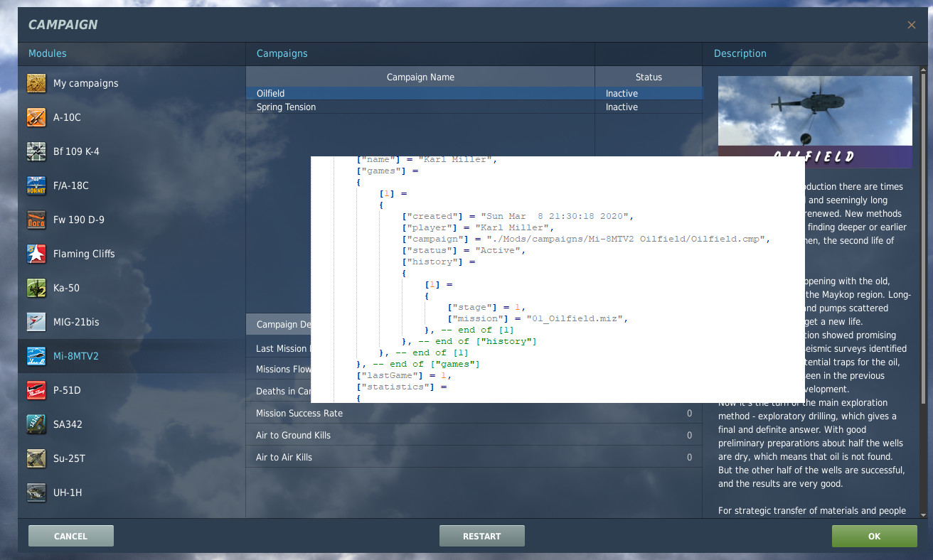Click the A-10C module icon
This screenshot has width=933, height=560.
point(36,117)
